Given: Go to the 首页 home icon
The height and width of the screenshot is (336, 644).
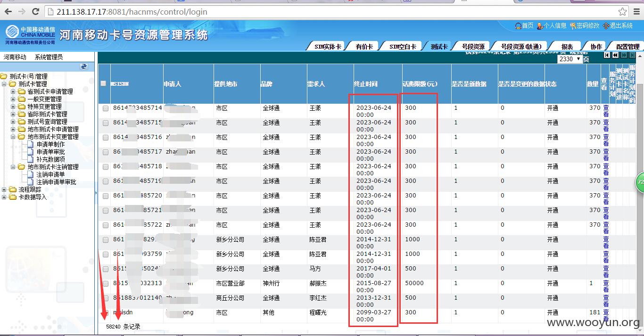Looking at the screenshot, I should click(518, 25).
